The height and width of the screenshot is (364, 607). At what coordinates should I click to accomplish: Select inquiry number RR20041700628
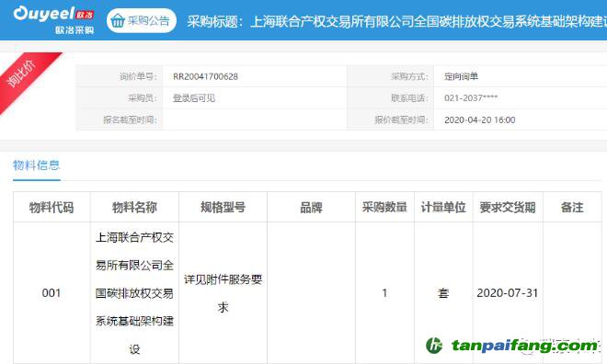click(x=206, y=76)
